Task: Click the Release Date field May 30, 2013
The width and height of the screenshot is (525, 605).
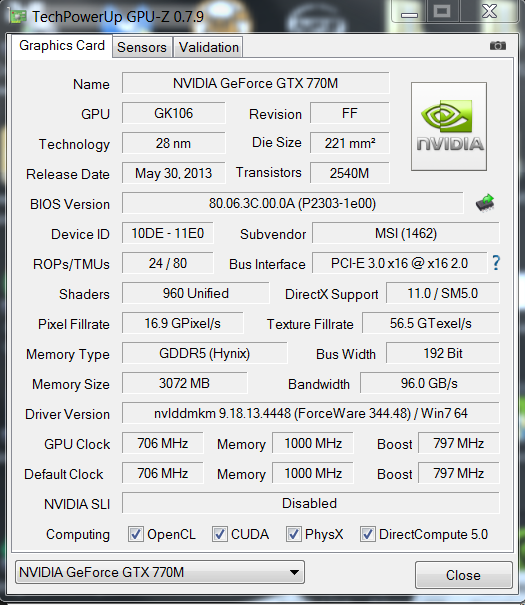Action: click(174, 173)
